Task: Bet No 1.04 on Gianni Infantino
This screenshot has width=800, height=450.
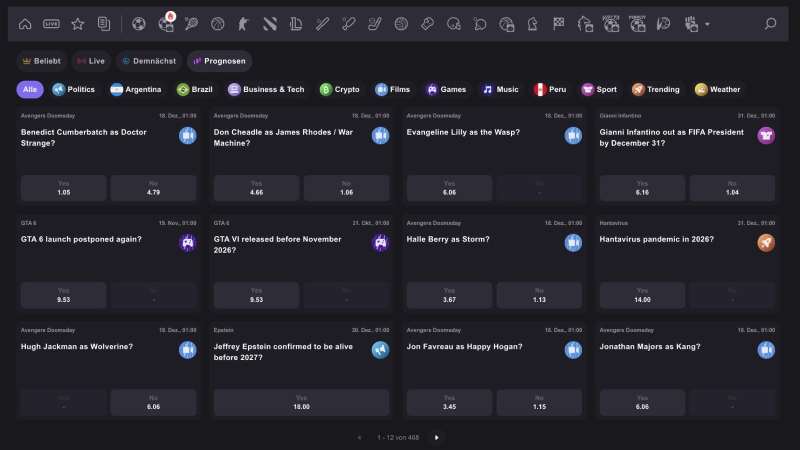Action: 732,188
